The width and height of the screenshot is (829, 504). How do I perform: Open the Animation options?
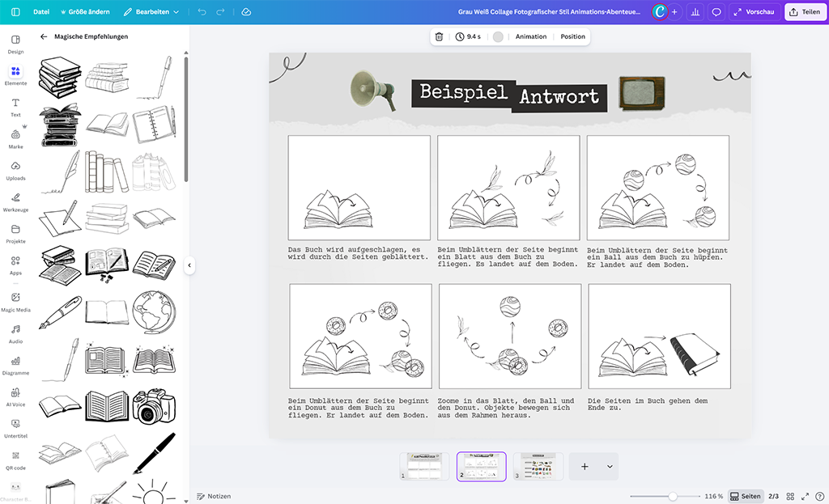[531, 36]
